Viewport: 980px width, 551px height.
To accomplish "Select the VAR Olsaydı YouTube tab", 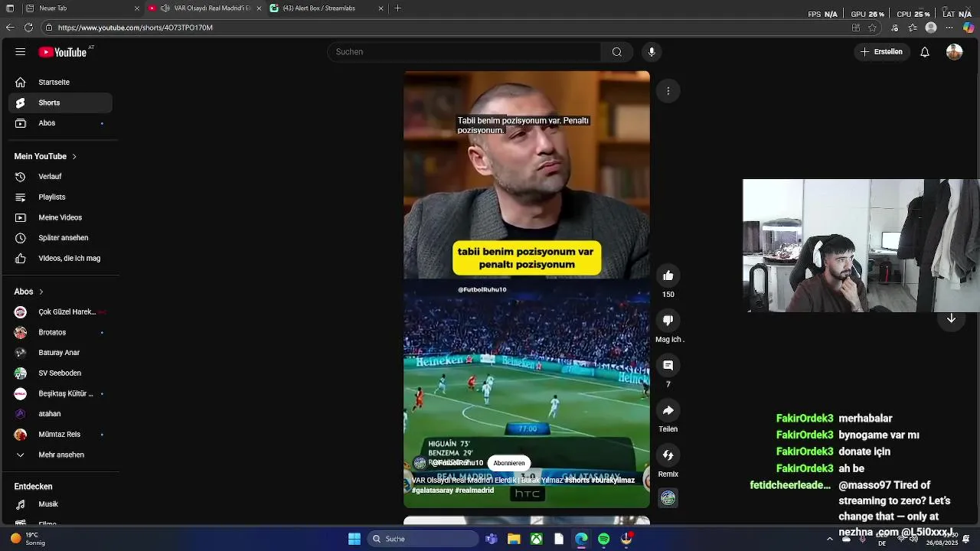I will (x=205, y=8).
